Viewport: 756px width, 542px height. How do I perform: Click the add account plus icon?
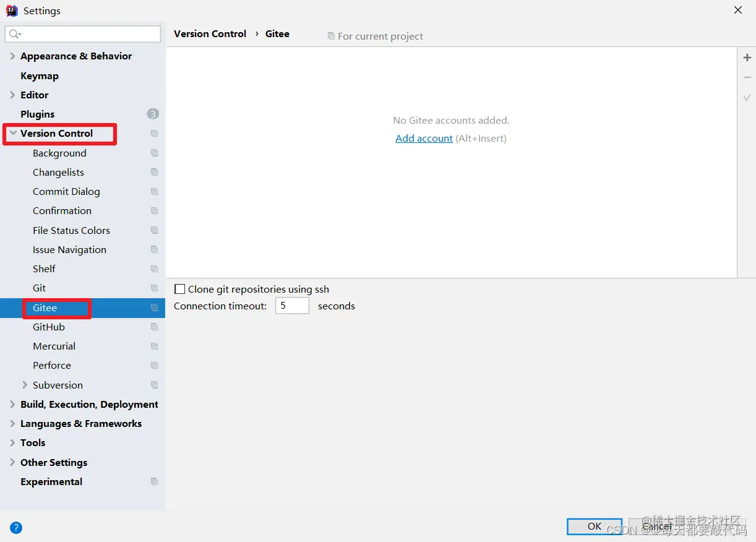click(747, 58)
